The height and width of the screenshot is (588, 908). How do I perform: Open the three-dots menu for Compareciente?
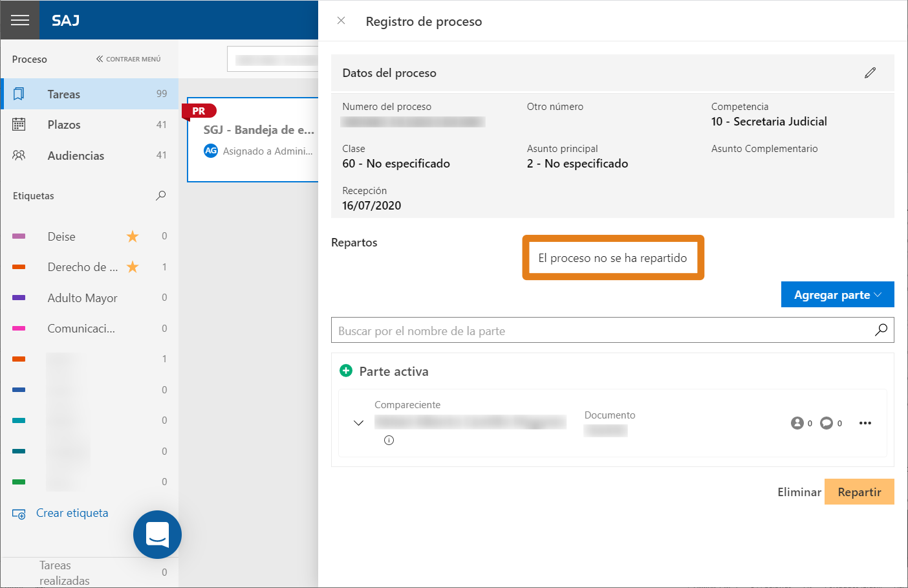[x=865, y=423]
